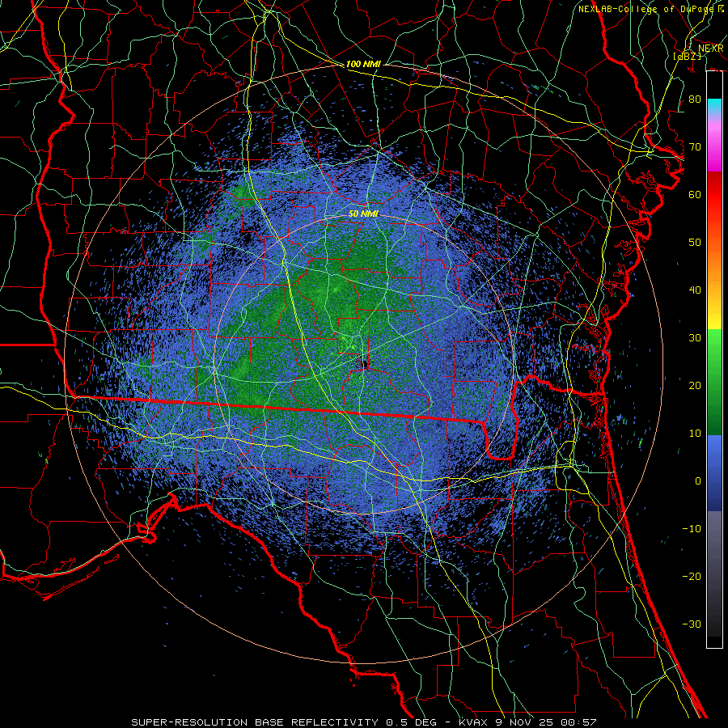Click the 20 value on the color scale

point(695,386)
